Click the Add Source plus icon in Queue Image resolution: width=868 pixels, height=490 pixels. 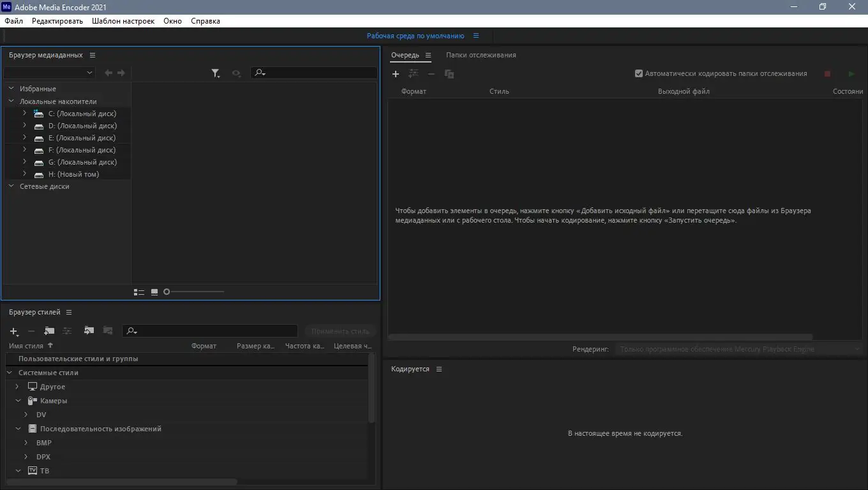pos(396,74)
